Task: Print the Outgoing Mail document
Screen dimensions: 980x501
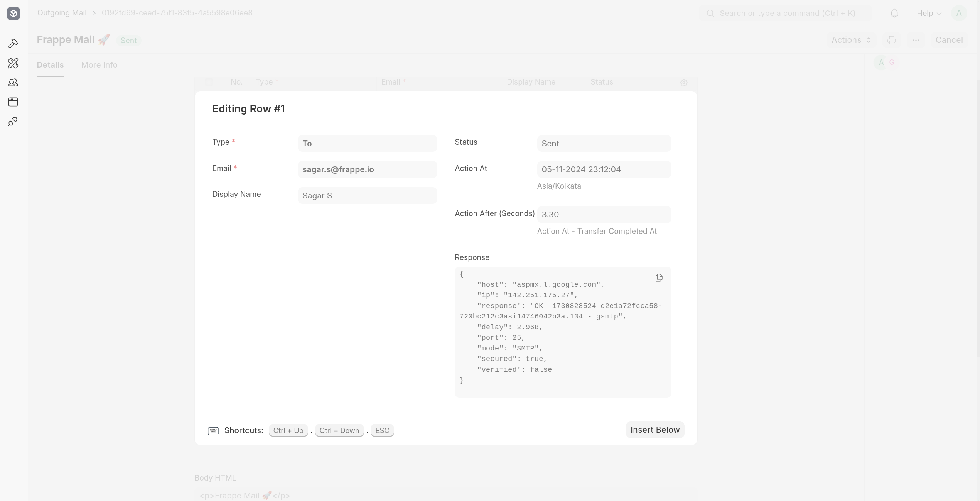Action: click(891, 40)
